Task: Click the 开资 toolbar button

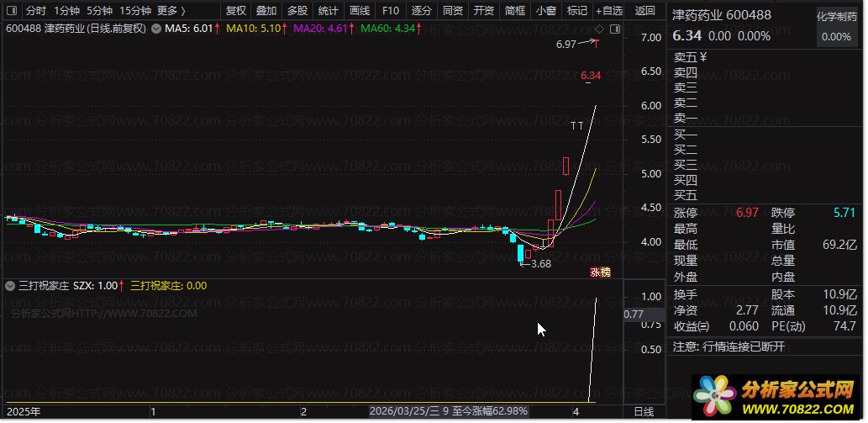Action: pos(484,11)
